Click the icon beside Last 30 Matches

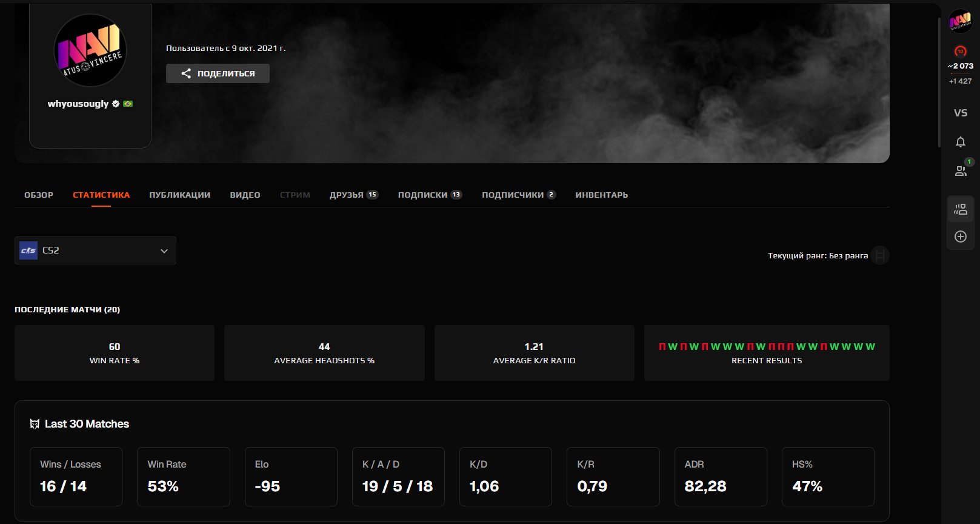tap(35, 424)
